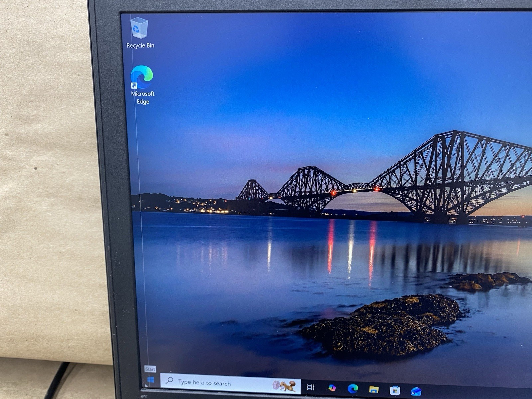This screenshot has width=532, height=399.
Task: Open Microsoft Edge from the taskbar
Action: pos(353,388)
